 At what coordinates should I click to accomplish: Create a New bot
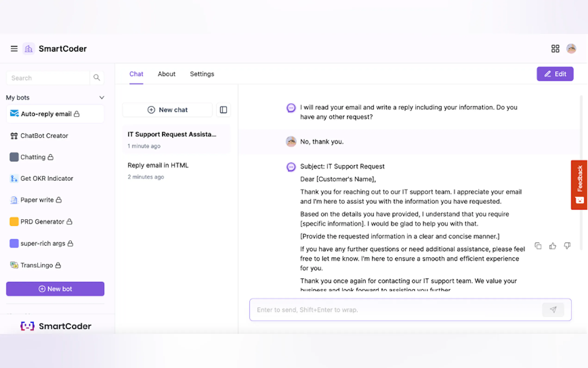pos(55,289)
